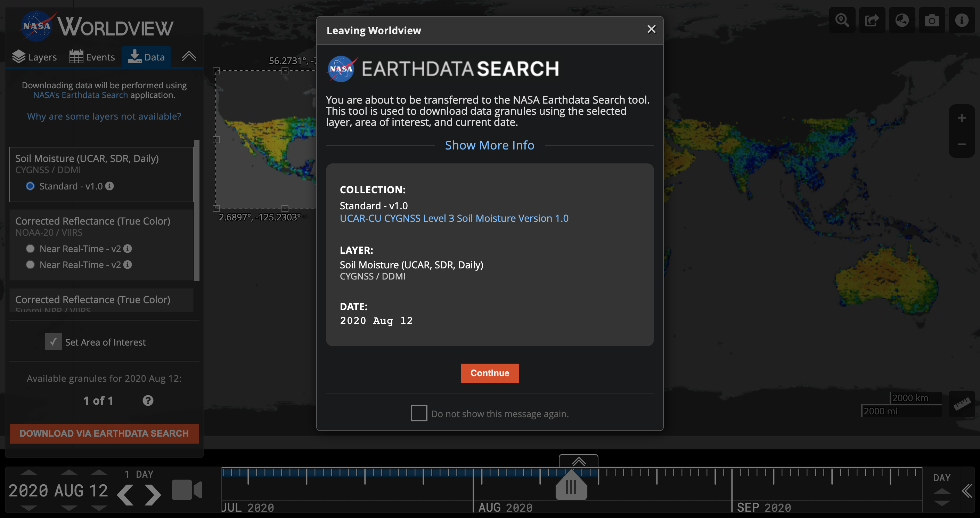Expand Show More Info
This screenshot has width=980, height=518.
[490, 145]
